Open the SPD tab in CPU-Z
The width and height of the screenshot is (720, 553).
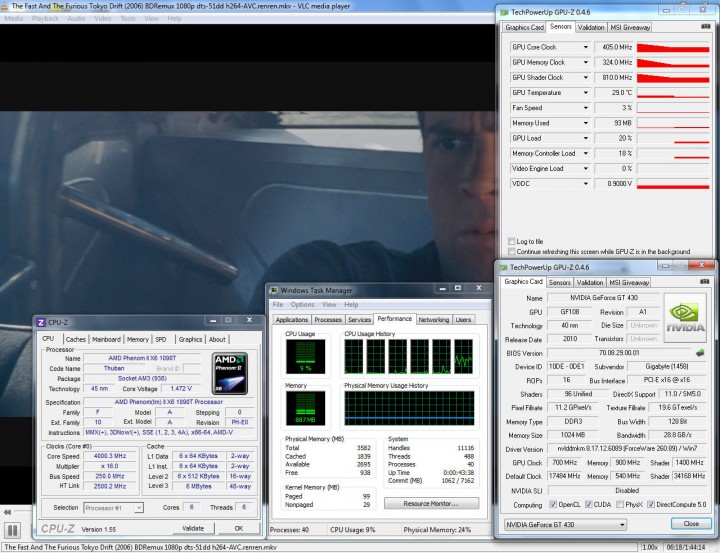coord(161,339)
